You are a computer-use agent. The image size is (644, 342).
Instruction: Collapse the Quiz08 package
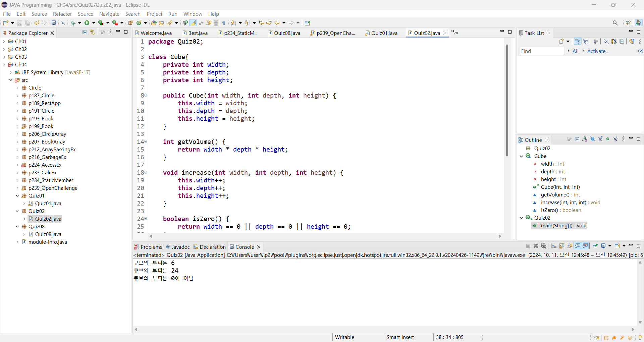[17, 227]
